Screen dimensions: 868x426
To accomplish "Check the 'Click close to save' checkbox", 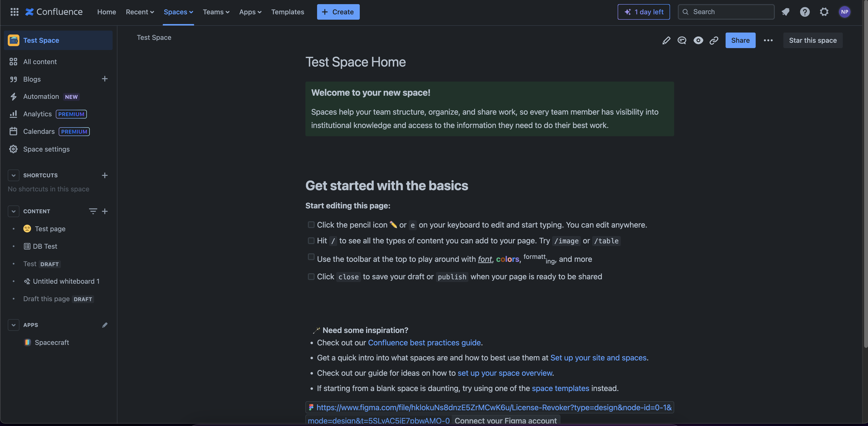I will (311, 277).
